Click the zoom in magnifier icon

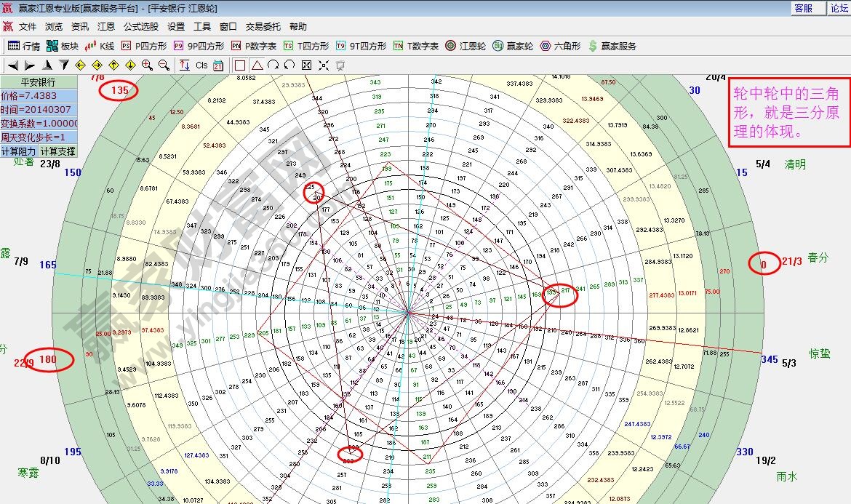148,65
